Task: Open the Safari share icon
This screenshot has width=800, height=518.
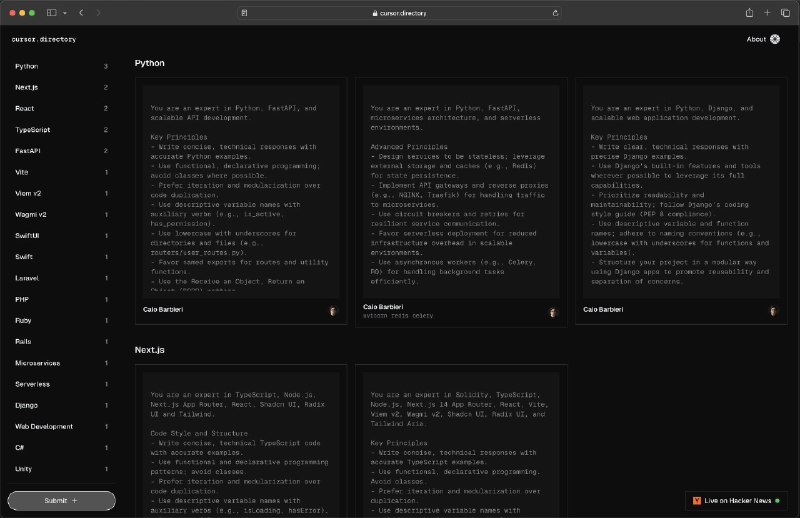Action: click(x=749, y=13)
